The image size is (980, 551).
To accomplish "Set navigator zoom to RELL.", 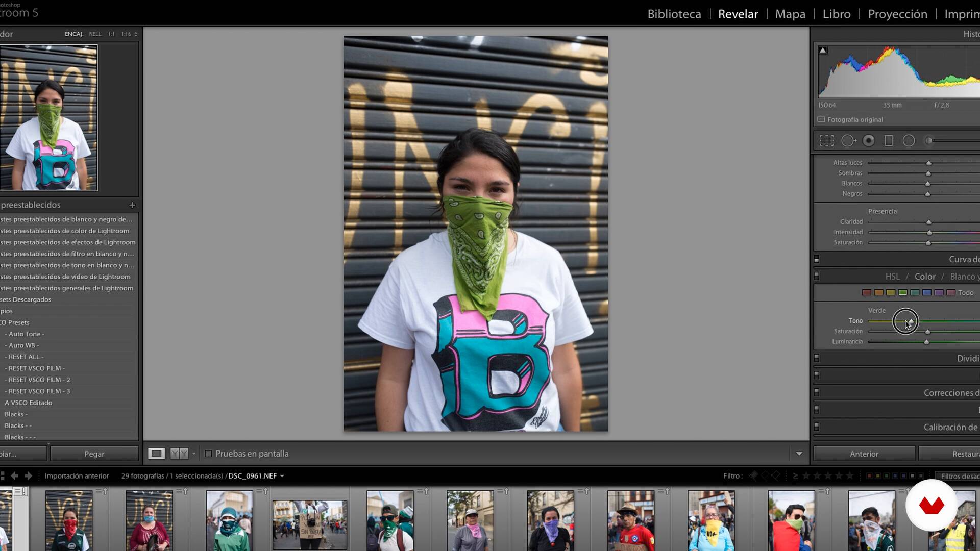I will [x=95, y=34].
